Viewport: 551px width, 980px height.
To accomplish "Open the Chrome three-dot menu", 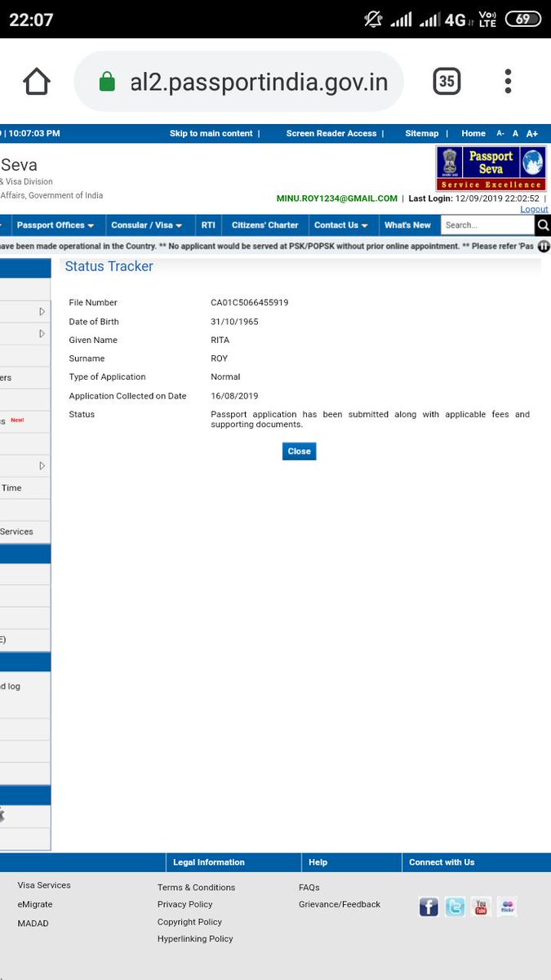I will (508, 81).
